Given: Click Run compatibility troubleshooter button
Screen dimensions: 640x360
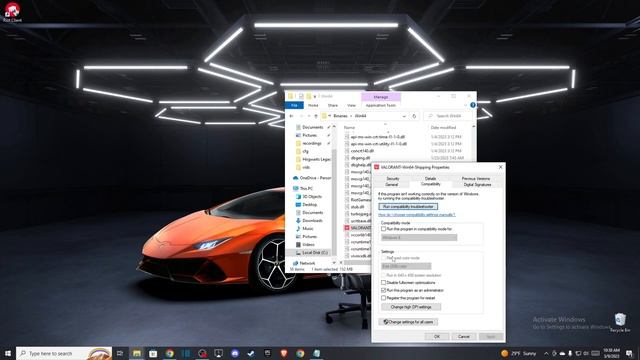Looking at the screenshot, I should [408, 207].
